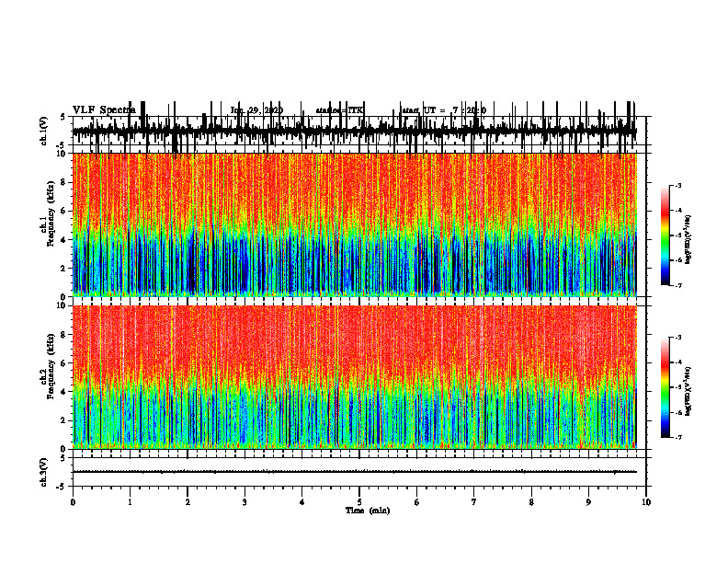Click the 2 kHz tick on ch.1 spectrogram

click(x=63, y=268)
